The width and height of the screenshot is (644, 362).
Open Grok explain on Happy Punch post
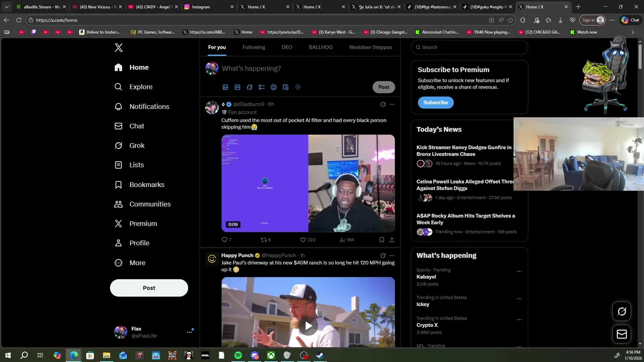tap(383, 255)
